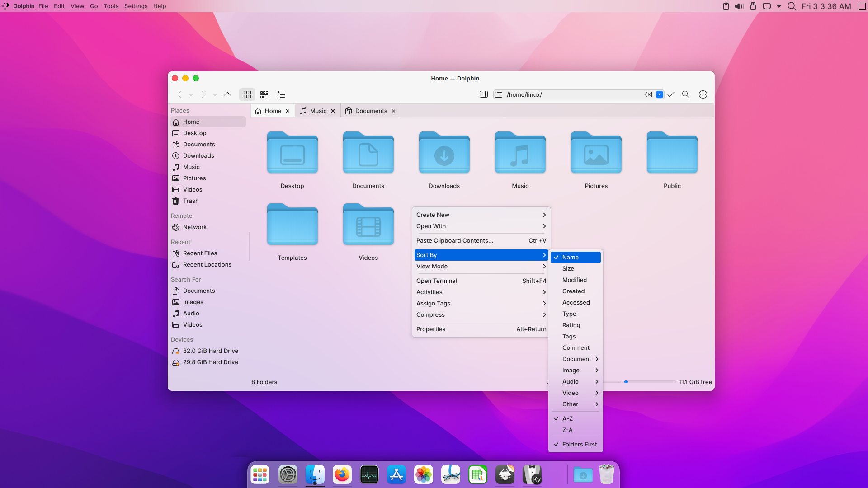Expand the 'Document' sort submenu

click(x=576, y=359)
